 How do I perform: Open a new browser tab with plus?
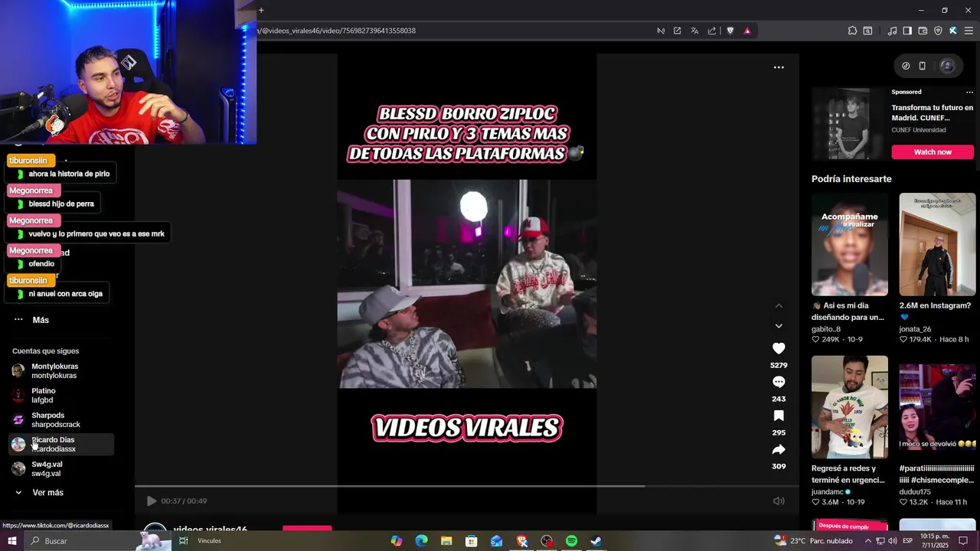pos(261,10)
